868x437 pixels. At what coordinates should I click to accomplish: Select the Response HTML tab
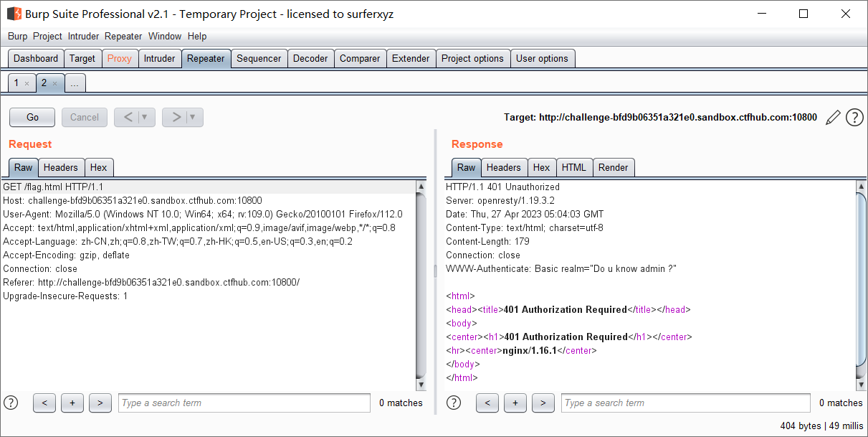574,167
